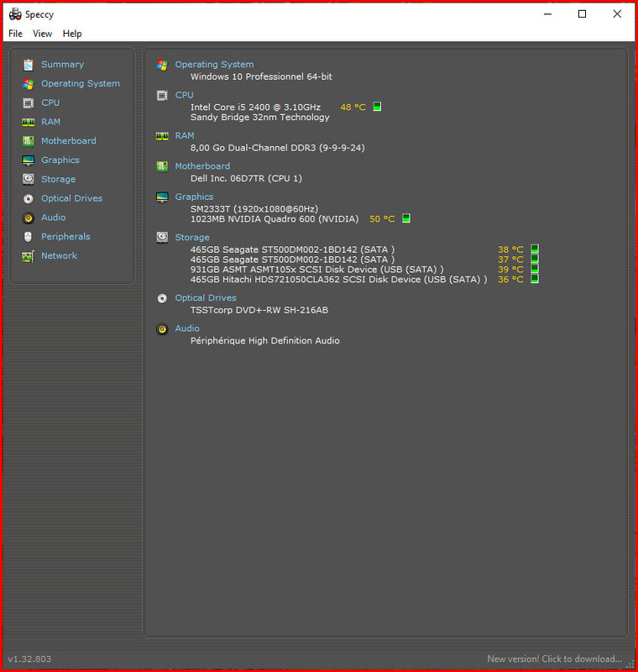Click the Speccy app icon in title bar
638x672 pixels.
pos(15,14)
